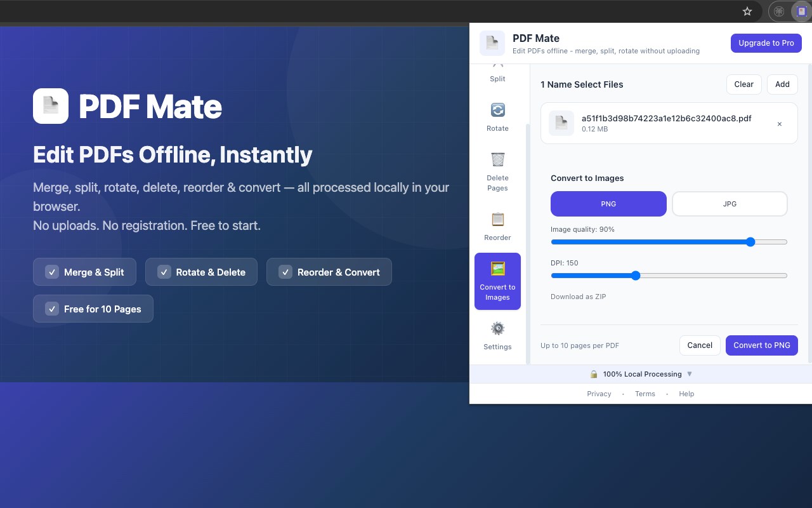Click the Merge & Split checkmark badge
The height and width of the screenshot is (508, 812).
point(84,272)
